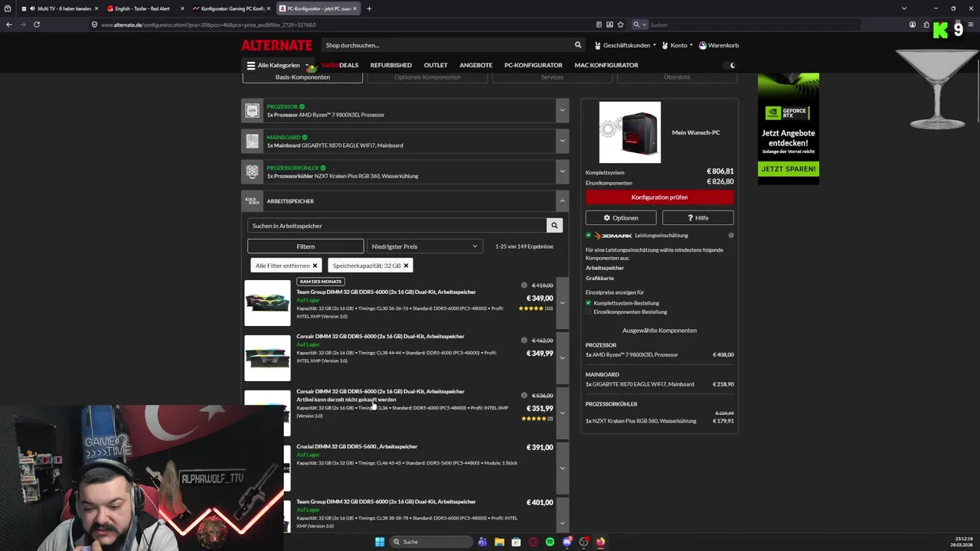Bookmark this page with star icon

pos(620,24)
